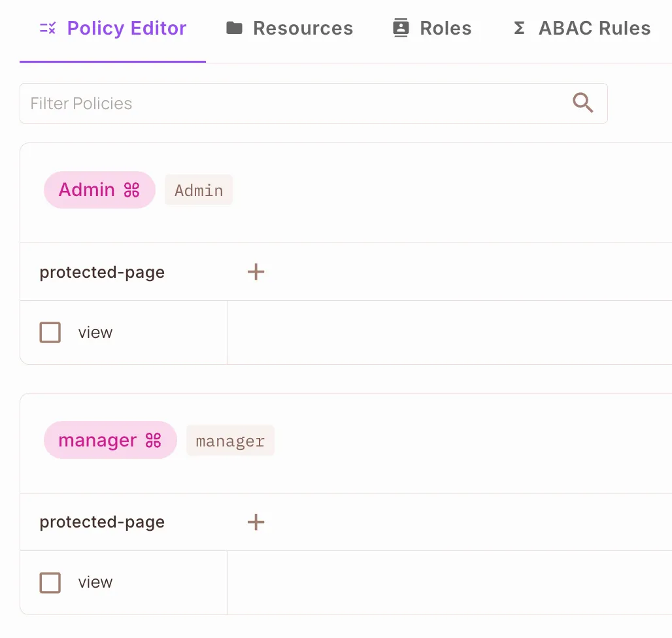The width and height of the screenshot is (672, 638).
Task: Click the Roles badge icon
Action: 401,28
